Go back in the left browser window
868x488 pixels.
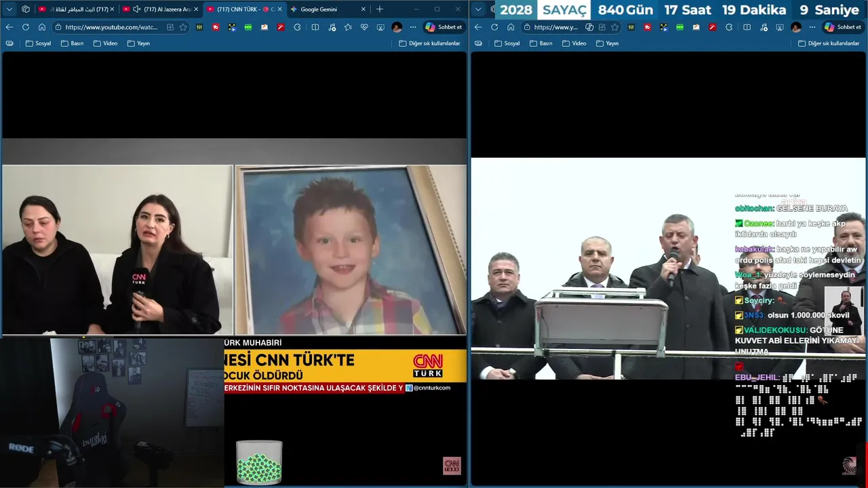[9, 27]
